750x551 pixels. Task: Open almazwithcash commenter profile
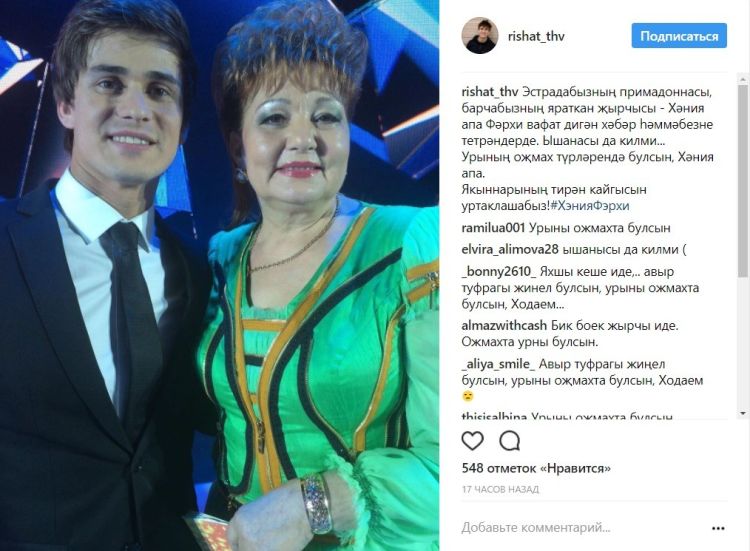coord(504,326)
